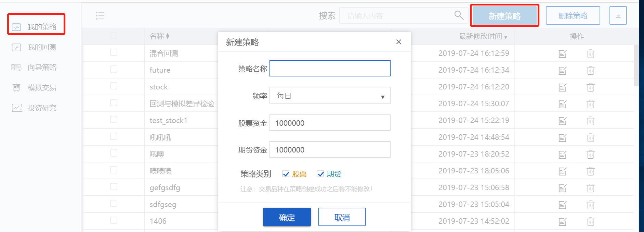The height and width of the screenshot is (232, 644).
Task: Uncheck the 股票 strategy type checkbox
Action: pos(286,174)
